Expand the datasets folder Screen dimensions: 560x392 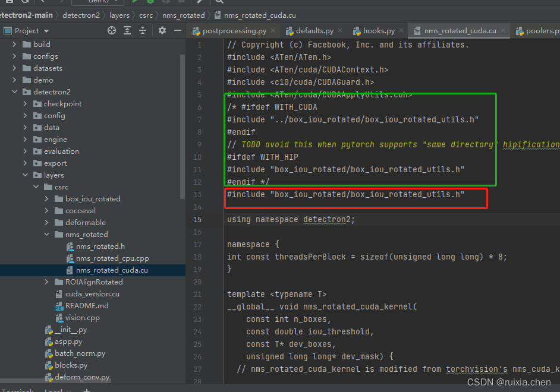coord(14,68)
